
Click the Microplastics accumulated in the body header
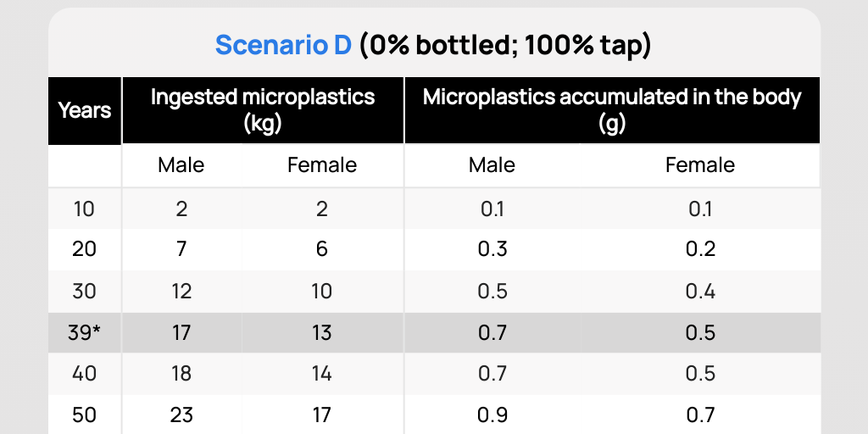pyautogui.click(x=612, y=110)
